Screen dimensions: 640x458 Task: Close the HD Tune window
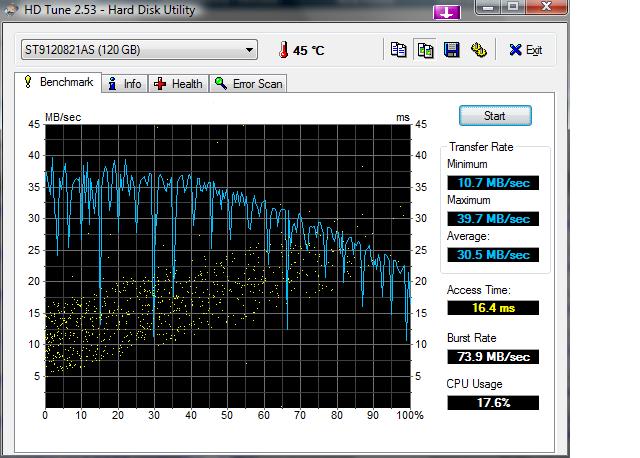tap(546, 7)
